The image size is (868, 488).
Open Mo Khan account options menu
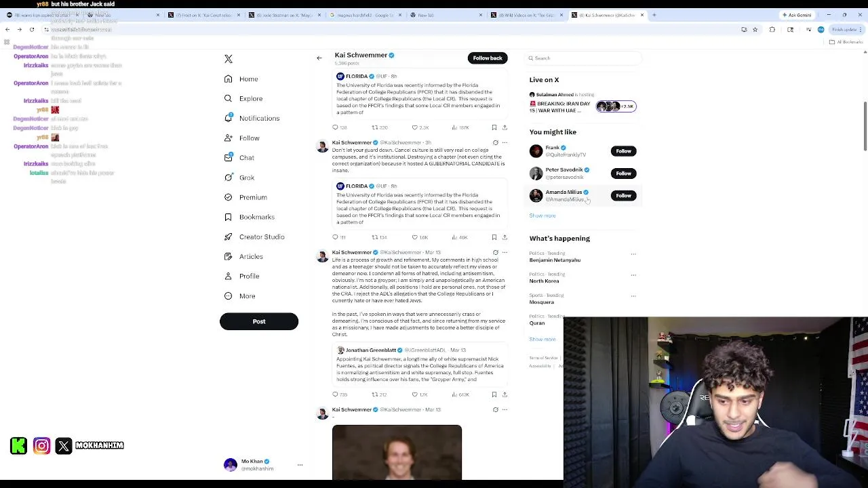tap(300, 465)
